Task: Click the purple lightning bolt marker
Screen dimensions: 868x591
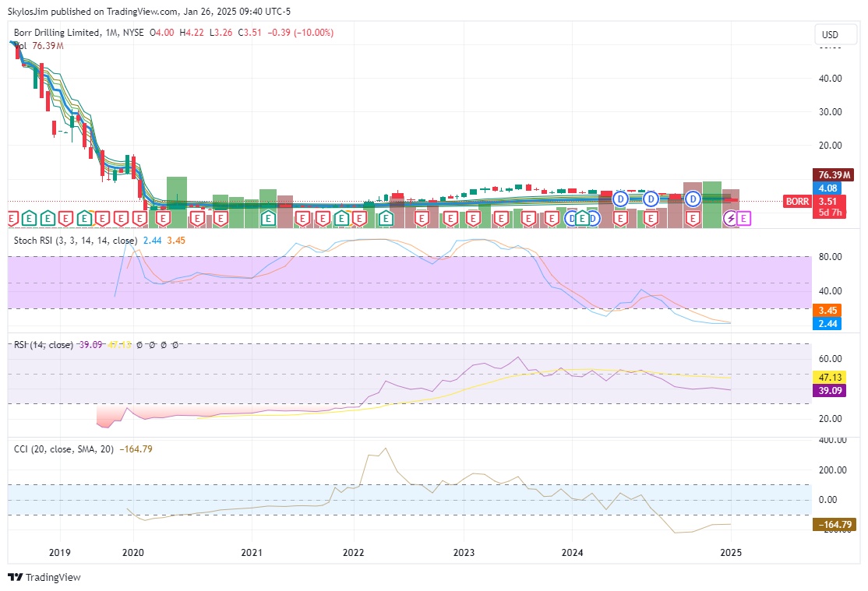Action: point(731,219)
